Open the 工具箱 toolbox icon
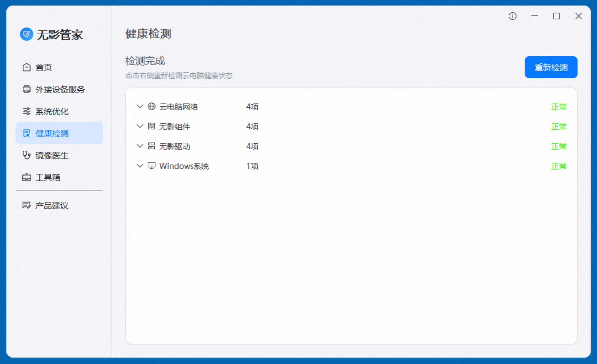Viewport: 597px width, 364px height. [x=26, y=177]
